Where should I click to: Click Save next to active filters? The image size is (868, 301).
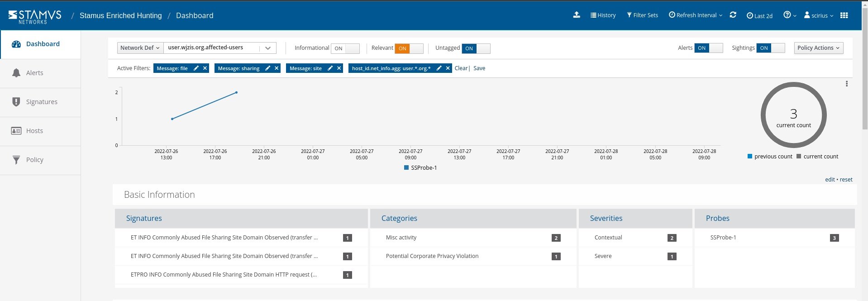(x=479, y=68)
